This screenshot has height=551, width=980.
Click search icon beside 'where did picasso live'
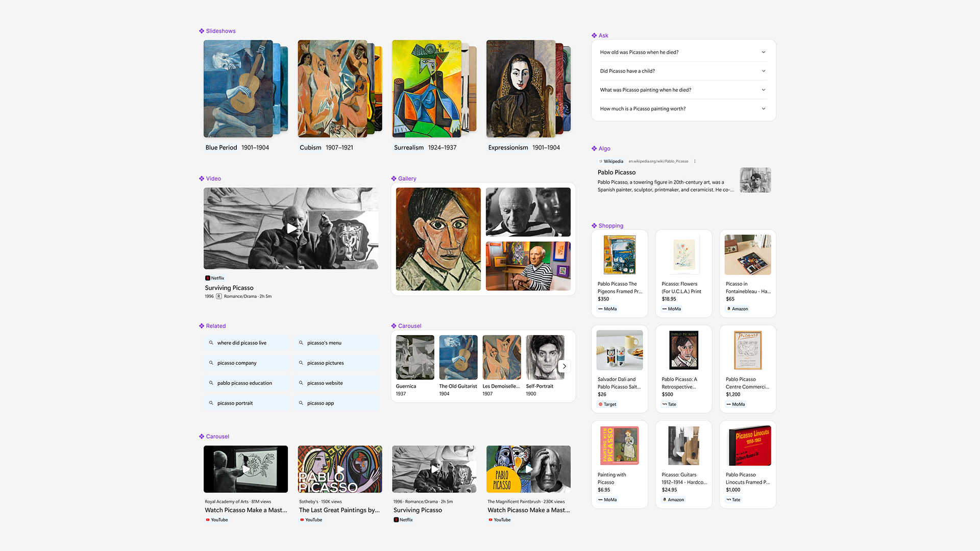(x=211, y=343)
